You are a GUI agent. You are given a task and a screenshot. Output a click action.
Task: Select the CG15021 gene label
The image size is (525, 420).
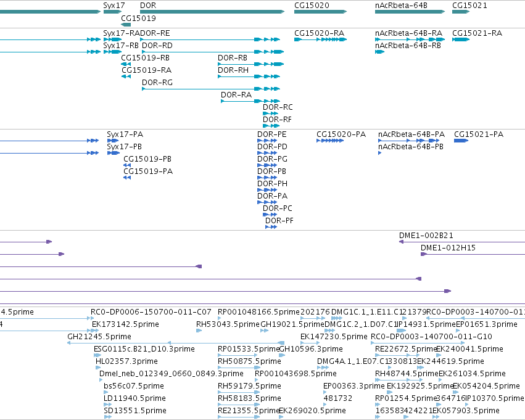(469, 6)
